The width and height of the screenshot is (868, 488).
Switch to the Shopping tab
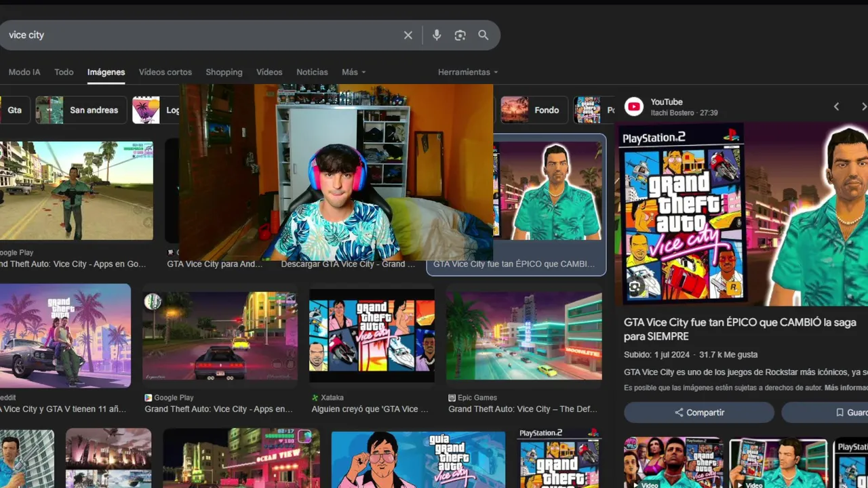point(224,73)
